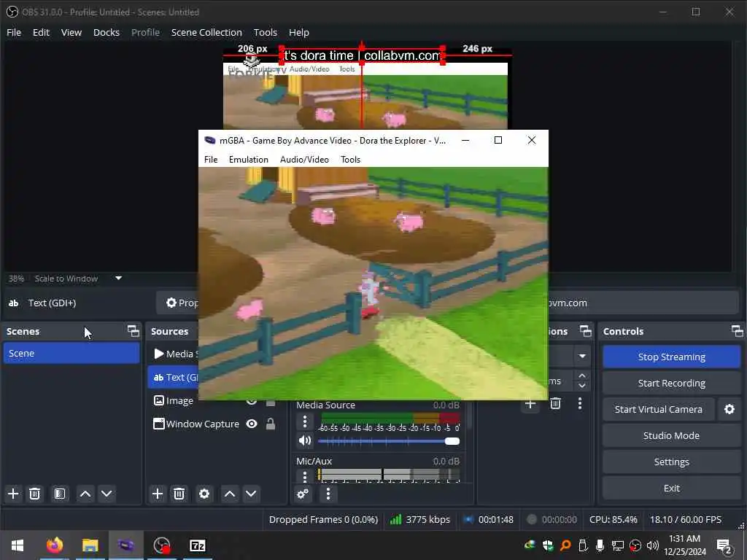Select Window Capture source row
The width and height of the screenshot is (747, 560).
[x=216, y=424]
